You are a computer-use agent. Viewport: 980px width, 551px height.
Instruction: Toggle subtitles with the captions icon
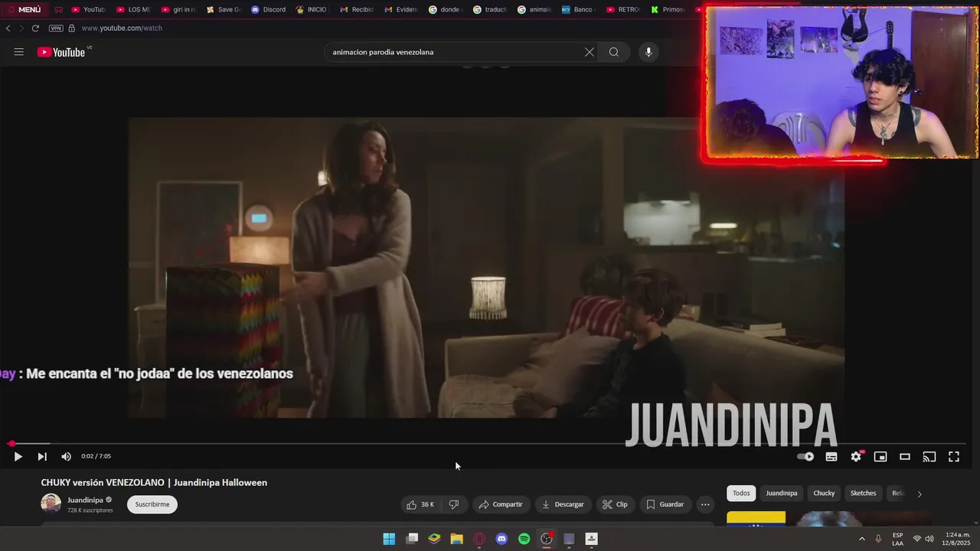(x=831, y=457)
